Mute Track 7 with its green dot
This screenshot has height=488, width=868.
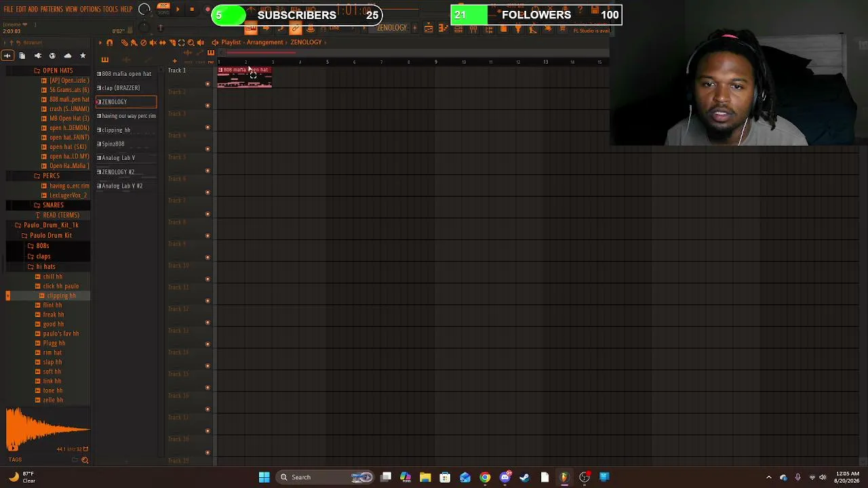tap(208, 214)
